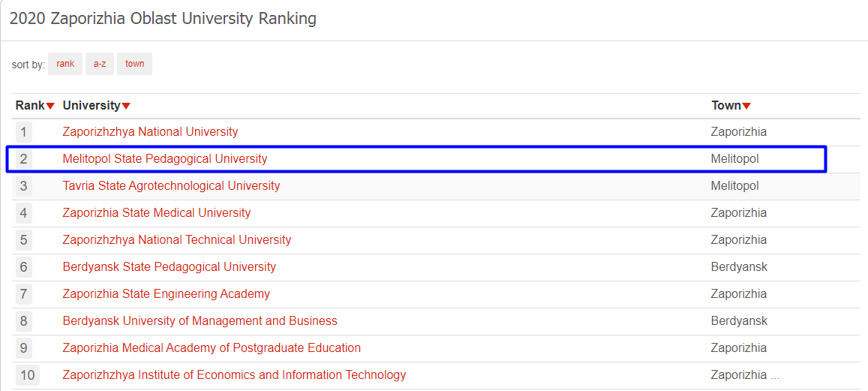868x391 pixels.
Task: Sort by town button
Action: pos(135,64)
